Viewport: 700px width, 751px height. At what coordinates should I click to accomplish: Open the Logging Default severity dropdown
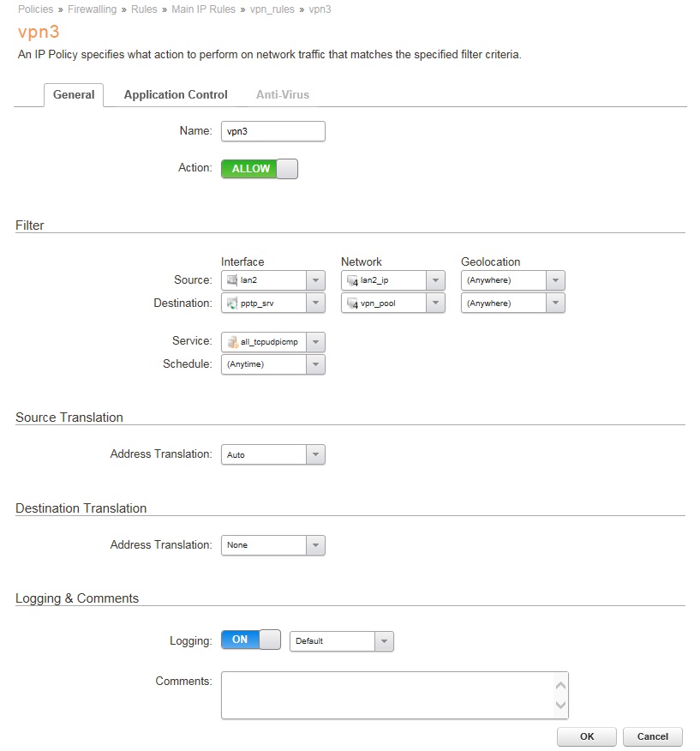[384, 641]
